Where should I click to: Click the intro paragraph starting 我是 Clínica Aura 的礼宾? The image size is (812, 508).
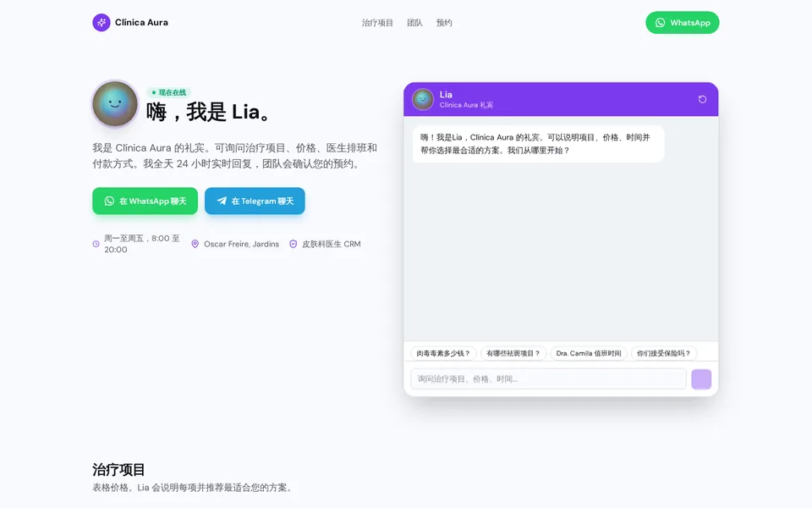[x=234, y=156]
